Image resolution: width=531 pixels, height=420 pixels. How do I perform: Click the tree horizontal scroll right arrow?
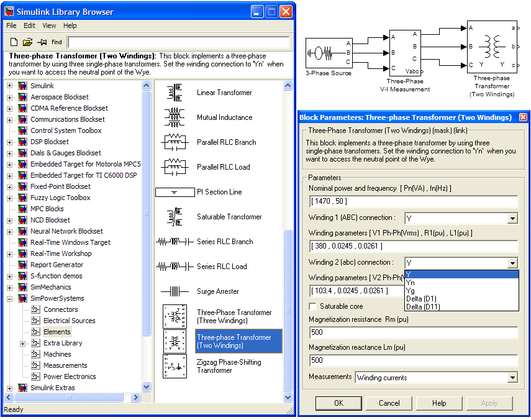(x=135, y=397)
